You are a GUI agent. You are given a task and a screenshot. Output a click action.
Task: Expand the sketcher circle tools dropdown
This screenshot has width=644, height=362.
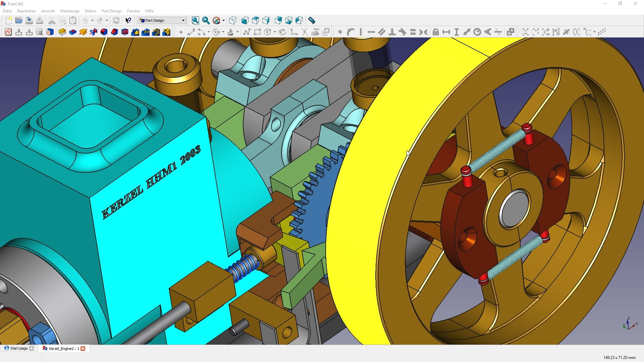tap(223, 32)
